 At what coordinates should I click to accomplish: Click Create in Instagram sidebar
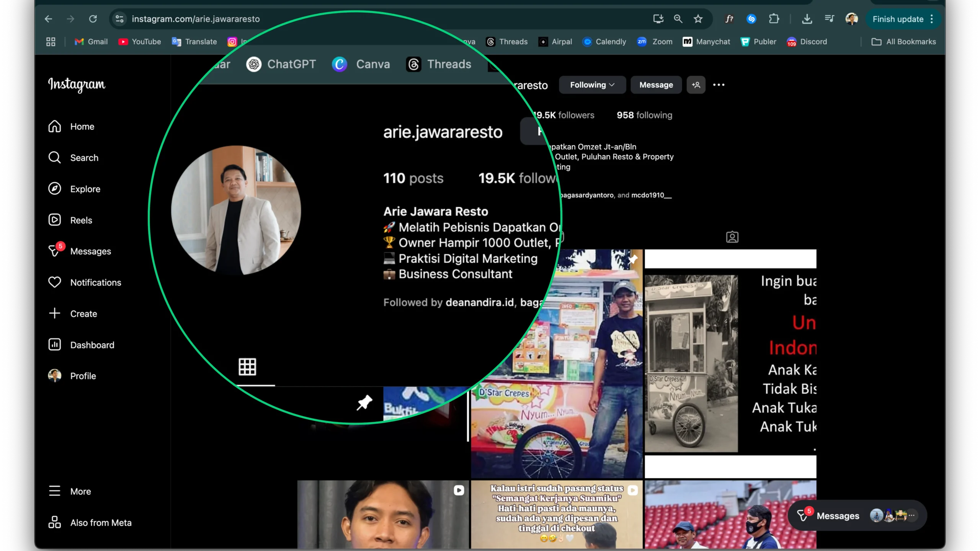(73, 314)
